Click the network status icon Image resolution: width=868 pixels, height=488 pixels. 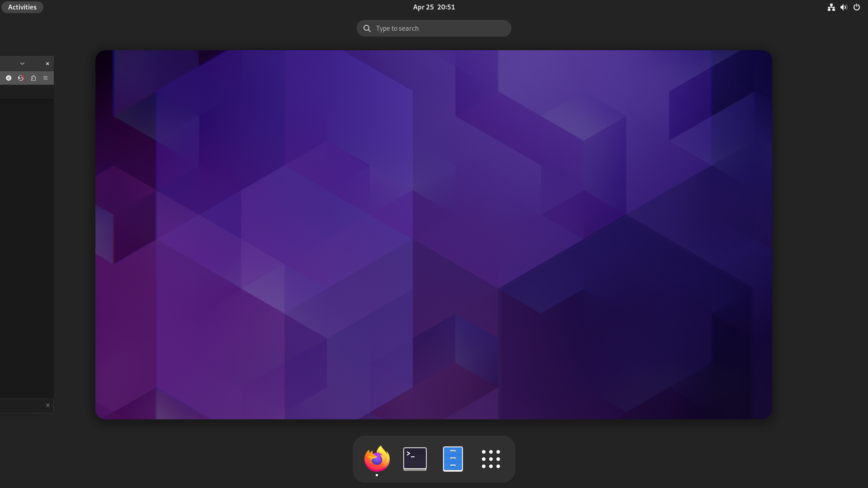tap(831, 7)
